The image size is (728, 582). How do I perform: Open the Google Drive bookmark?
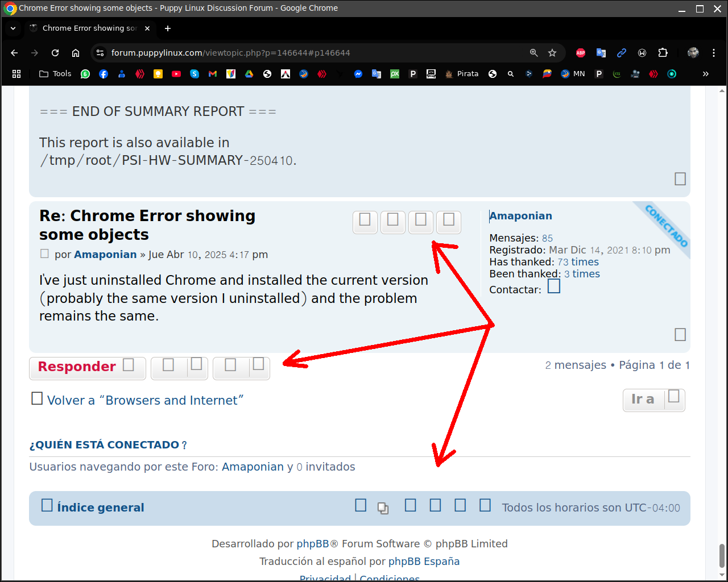(249, 74)
